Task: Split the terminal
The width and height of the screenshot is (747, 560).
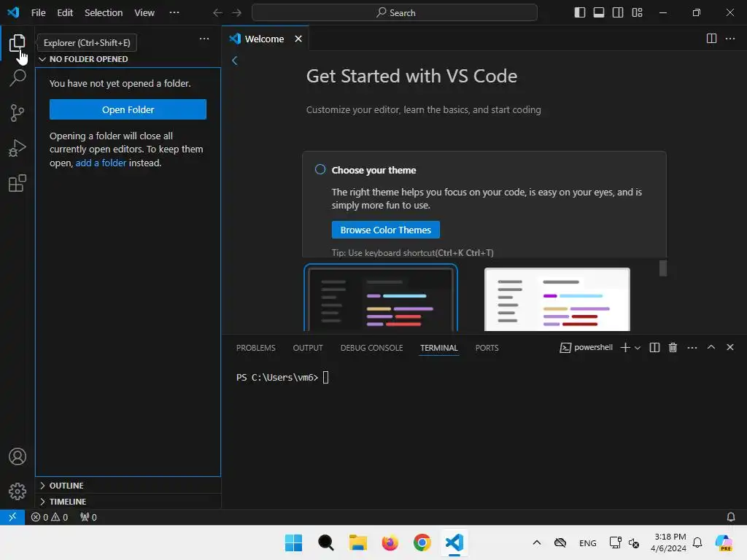Action: [x=654, y=348]
